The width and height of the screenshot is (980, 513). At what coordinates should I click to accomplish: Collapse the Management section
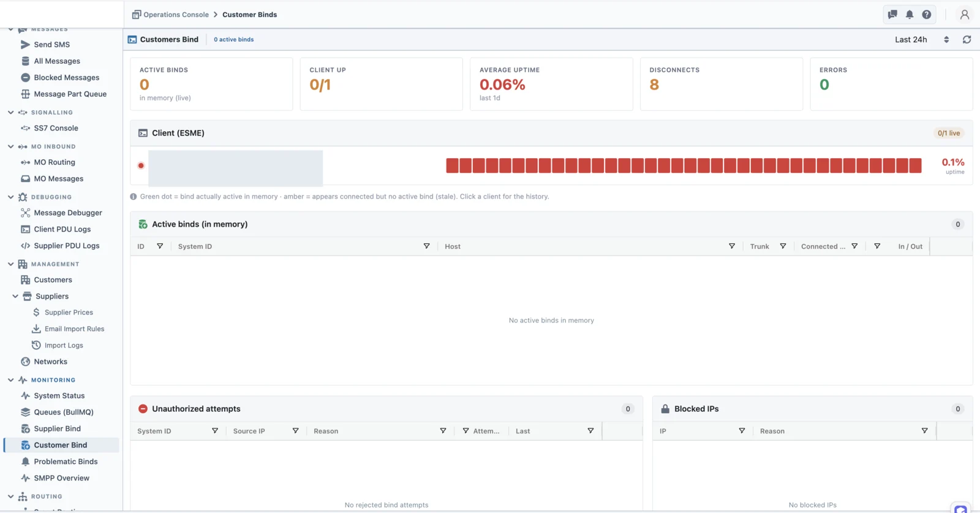10,264
